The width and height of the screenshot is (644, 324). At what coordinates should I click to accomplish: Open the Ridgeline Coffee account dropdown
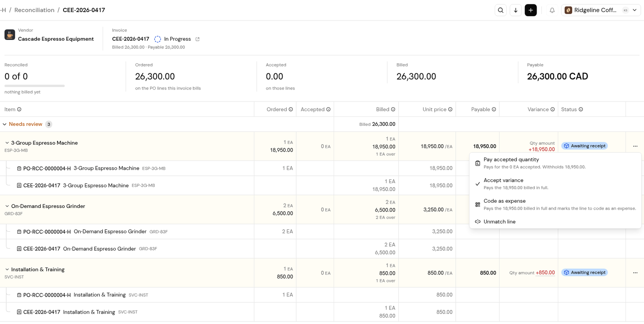click(601, 10)
